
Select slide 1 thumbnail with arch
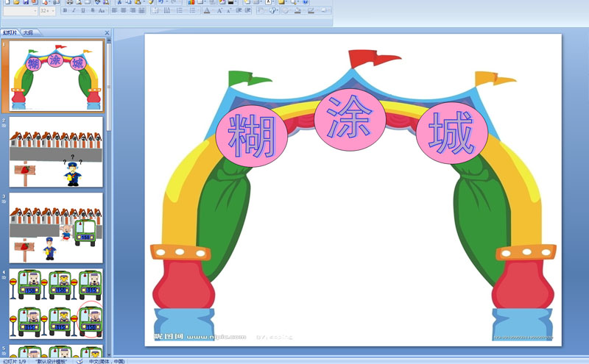(56, 76)
